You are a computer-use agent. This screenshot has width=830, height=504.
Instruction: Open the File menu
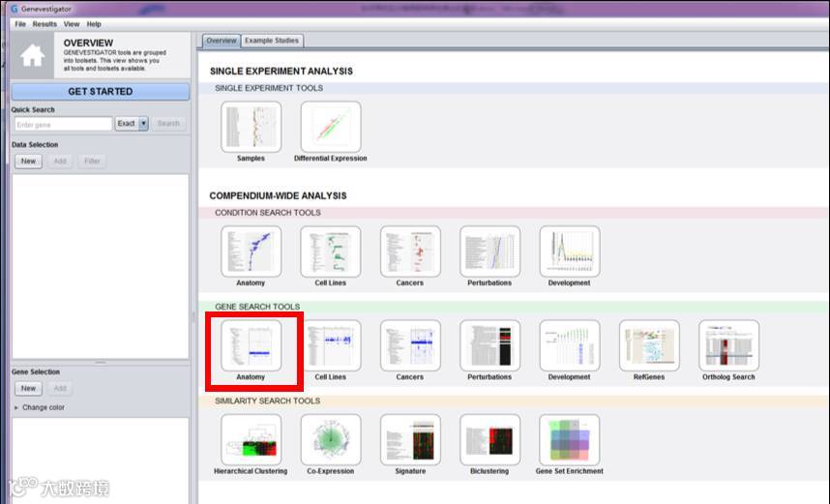[20, 24]
